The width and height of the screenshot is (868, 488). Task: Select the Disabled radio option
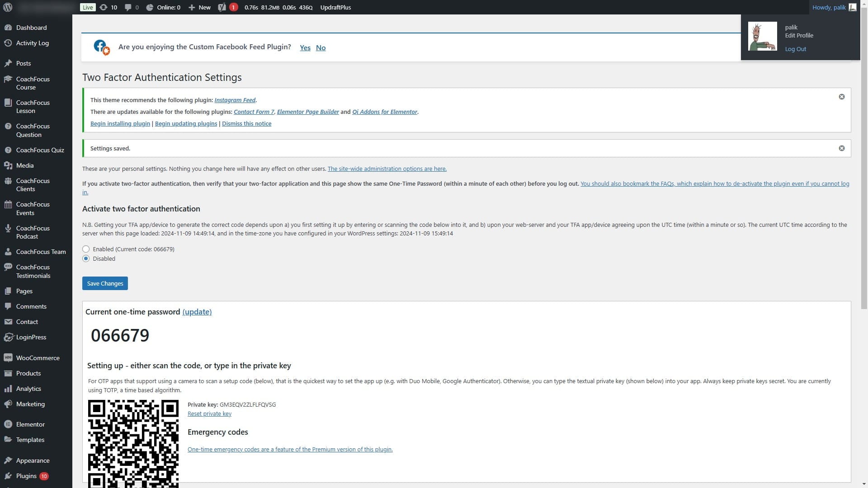(x=86, y=258)
